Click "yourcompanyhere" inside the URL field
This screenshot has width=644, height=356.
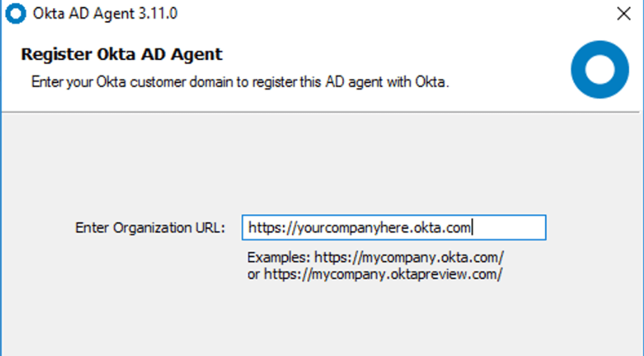click(353, 227)
